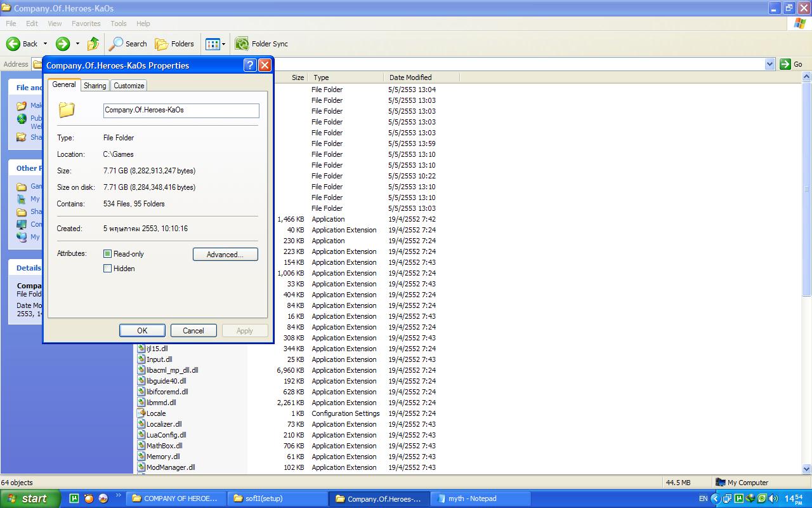Screen dimensions: 812x508
Task: Open the Edit menu
Action: click(x=32, y=23)
